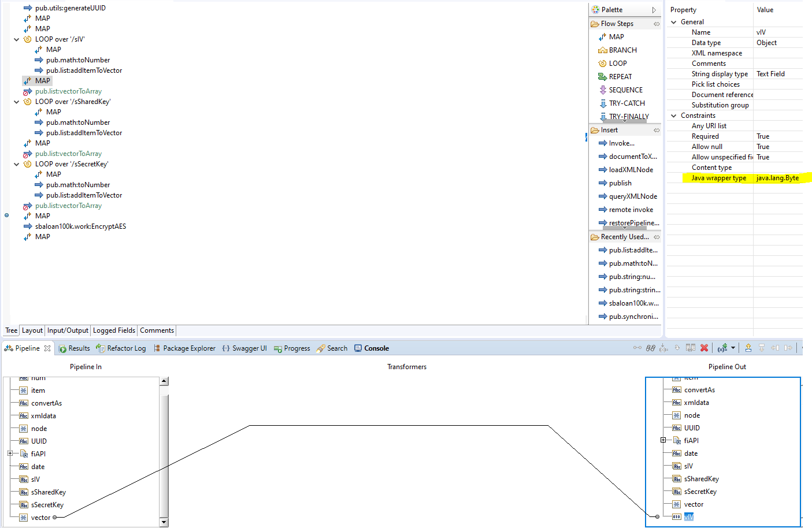Click recently used pub.math:toN... entry
This screenshot has width=812, height=528.
click(x=628, y=263)
